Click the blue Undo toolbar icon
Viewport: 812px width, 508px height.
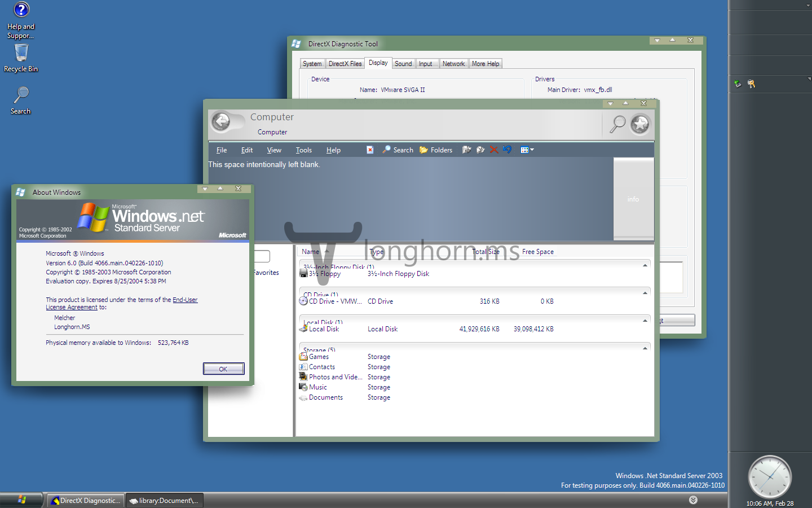point(507,150)
